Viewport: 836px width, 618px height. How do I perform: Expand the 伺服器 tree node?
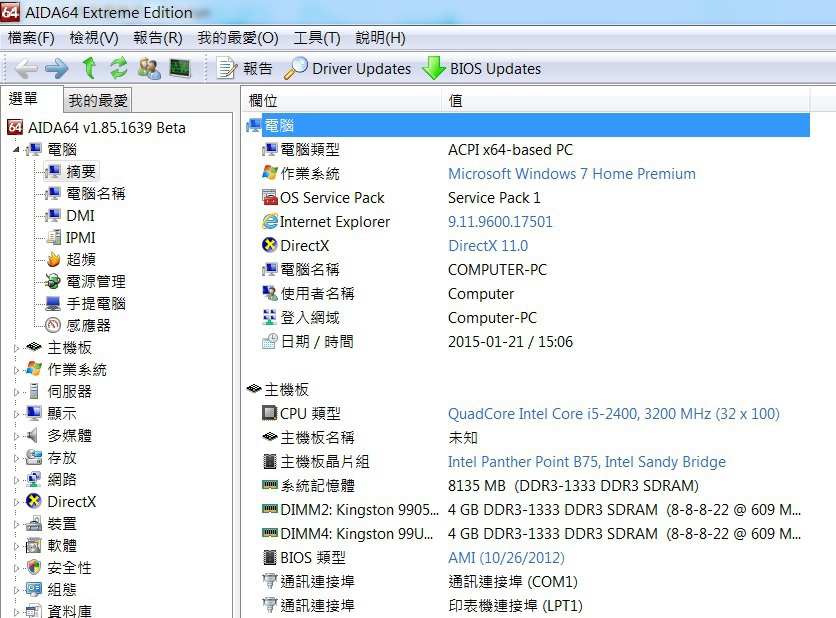coord(16,392)
